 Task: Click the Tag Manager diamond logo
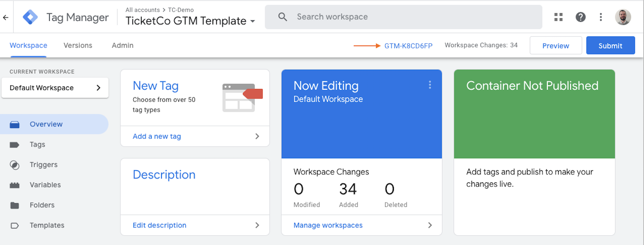[30, 17]
